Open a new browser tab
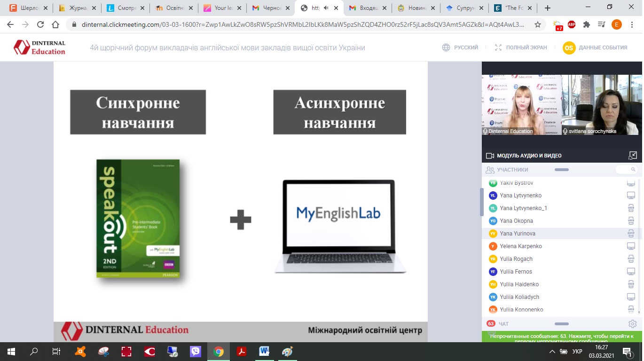The height and width of the screenshot is (361, 644). click(x=547, y=8)
